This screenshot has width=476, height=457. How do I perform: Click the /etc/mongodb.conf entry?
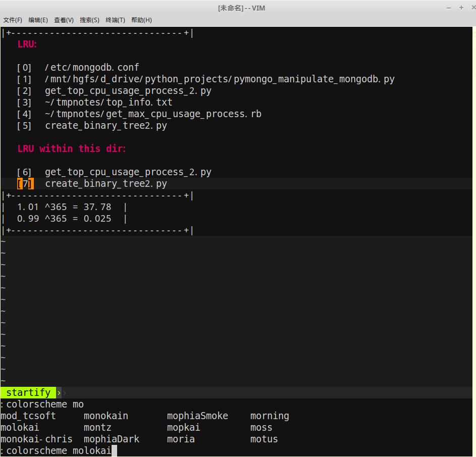click(x=92, y=67)
